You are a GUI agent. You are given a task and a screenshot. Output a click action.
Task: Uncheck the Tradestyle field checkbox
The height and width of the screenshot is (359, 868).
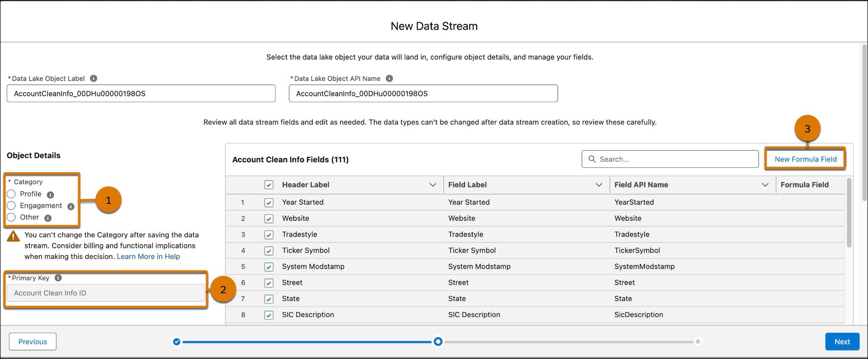pyautogui.click(x=269, y=235)
